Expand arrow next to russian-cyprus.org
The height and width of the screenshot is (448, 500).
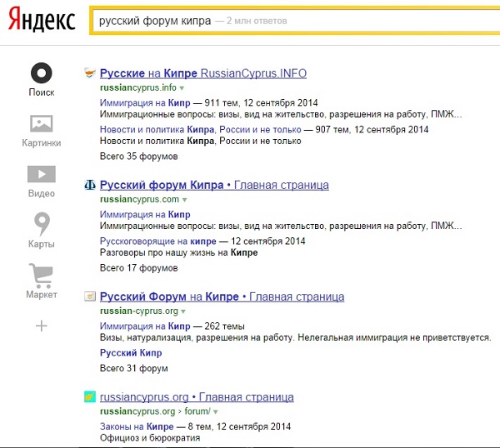183,311
